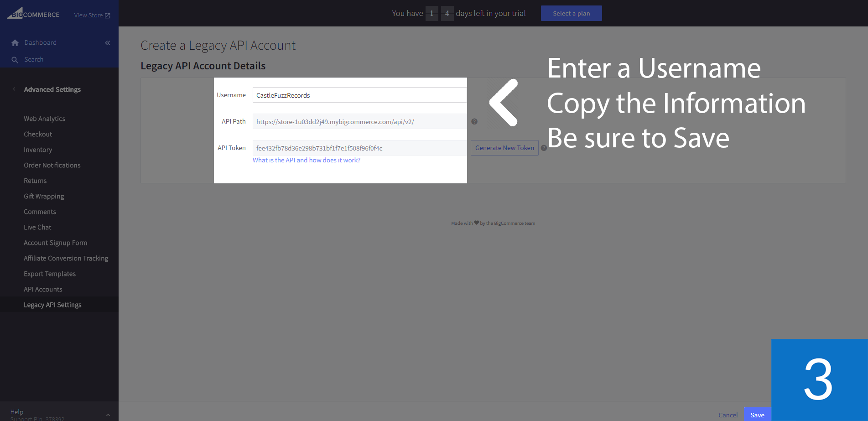The width and height of the screenshot is (868, 421).
Task: Open the Dashboard menu item
Action: [x=41, y=42]
